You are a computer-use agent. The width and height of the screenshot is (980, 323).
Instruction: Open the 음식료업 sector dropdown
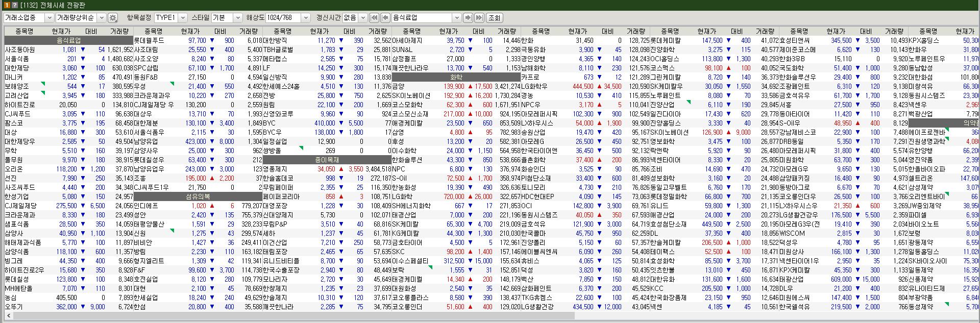coord(426,18)
